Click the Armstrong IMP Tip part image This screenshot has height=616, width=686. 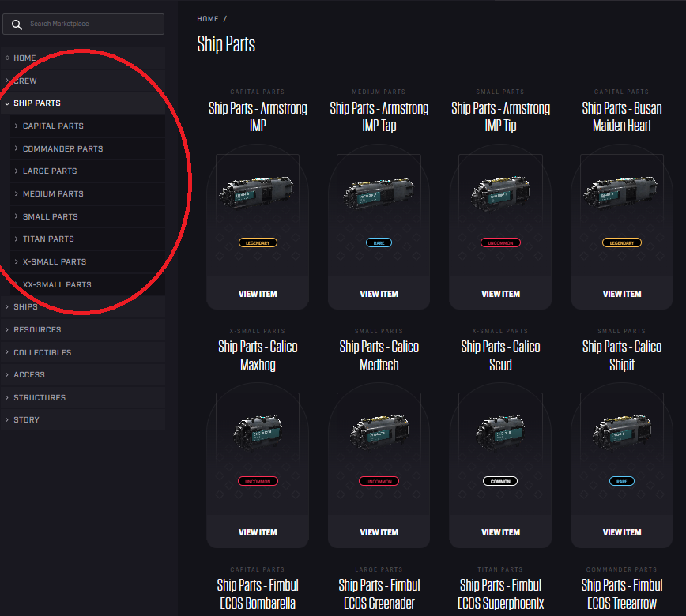500,193
